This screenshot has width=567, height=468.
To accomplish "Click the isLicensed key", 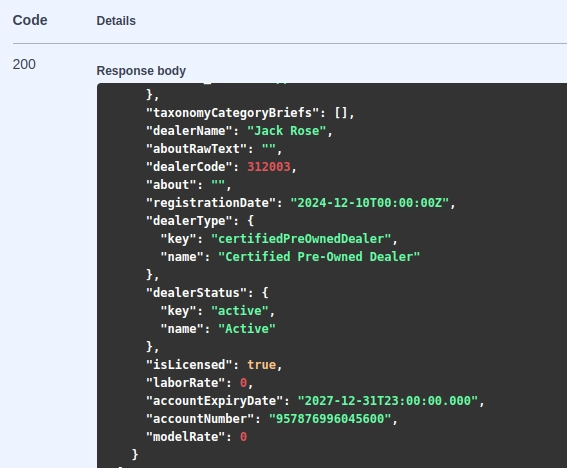I will tap(189, 365).
